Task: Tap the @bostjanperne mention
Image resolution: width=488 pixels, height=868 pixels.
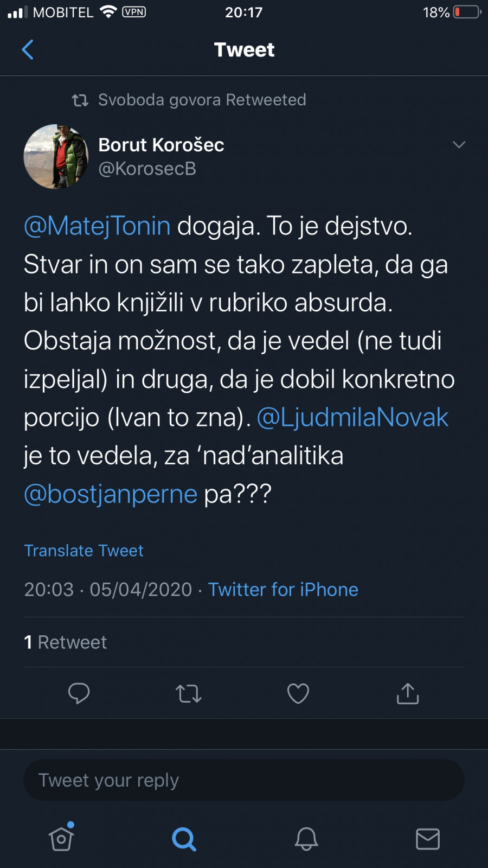Action: (111, 494)
